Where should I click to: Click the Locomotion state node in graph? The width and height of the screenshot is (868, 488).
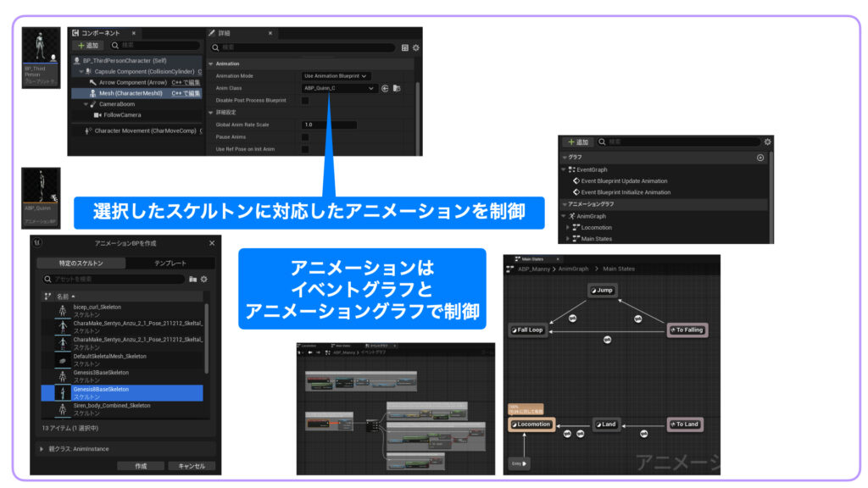coord(531,424)
